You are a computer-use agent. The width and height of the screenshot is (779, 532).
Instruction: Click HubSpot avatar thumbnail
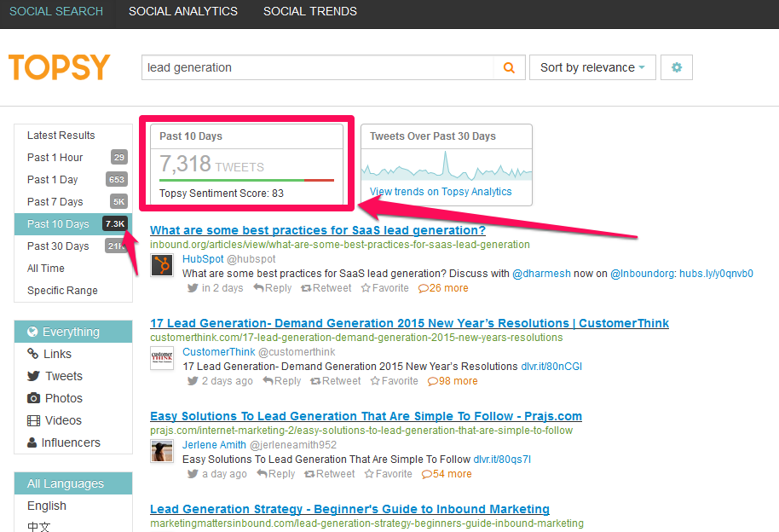pyautogui.click(x=162, y=265)
